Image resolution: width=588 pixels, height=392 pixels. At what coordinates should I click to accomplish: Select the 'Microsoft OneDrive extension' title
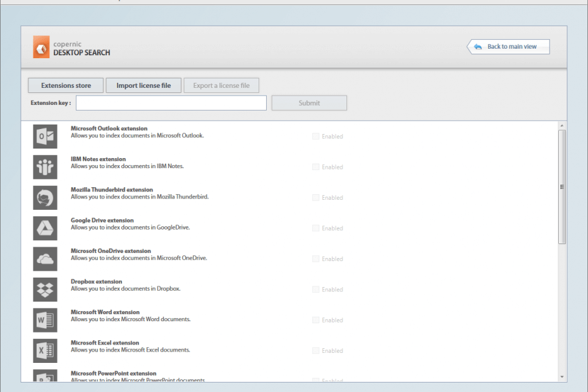coord(111,251)
